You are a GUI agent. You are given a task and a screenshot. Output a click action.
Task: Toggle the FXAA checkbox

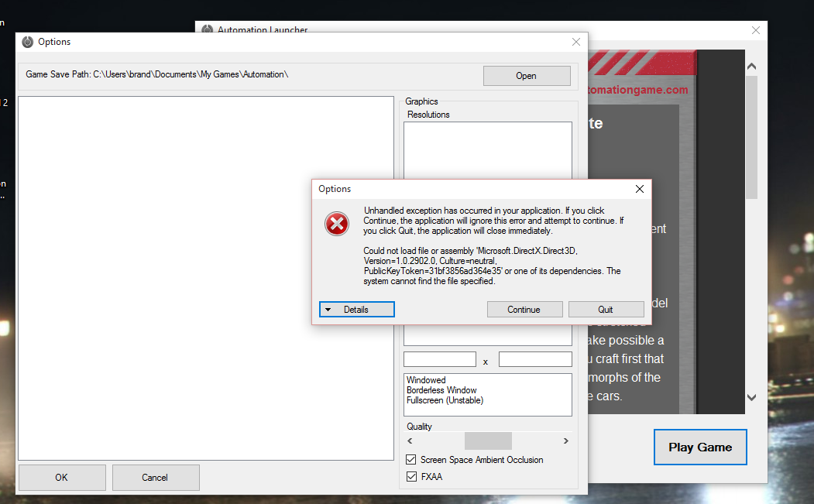pyautogui.click(x=411, y=476)
